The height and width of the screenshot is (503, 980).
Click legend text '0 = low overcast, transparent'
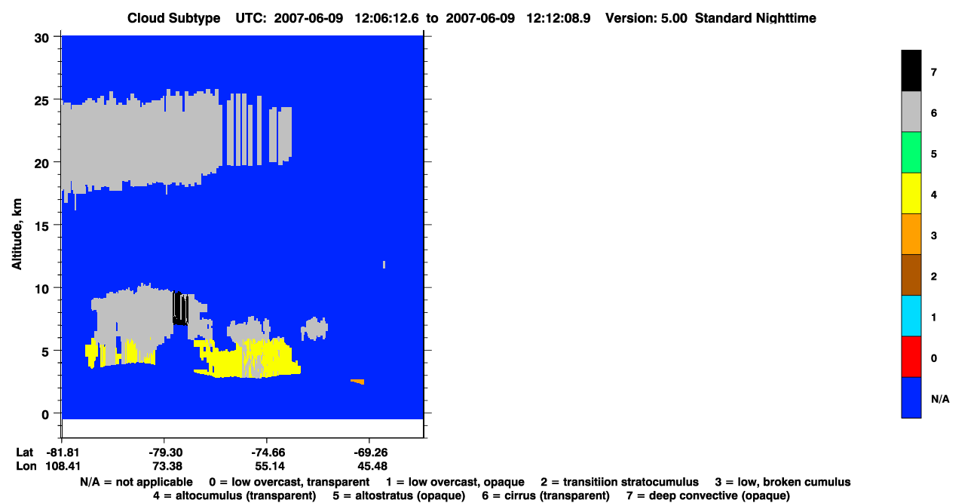[x=289, y=482]
